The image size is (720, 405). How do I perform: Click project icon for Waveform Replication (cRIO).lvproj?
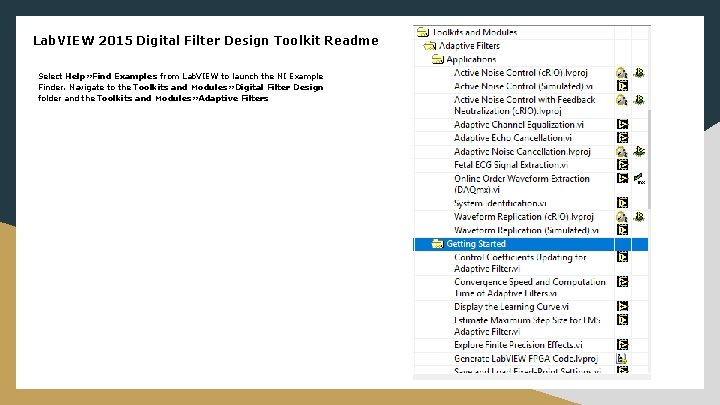[622, 217]
